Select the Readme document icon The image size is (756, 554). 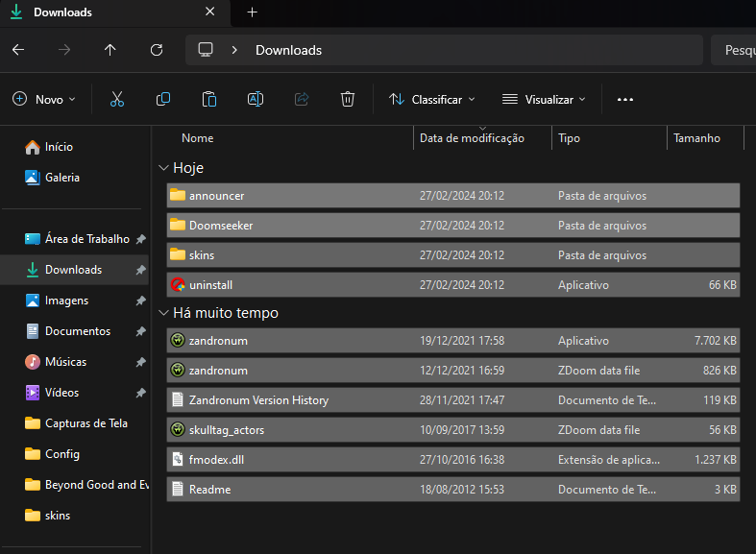point(178,490)
